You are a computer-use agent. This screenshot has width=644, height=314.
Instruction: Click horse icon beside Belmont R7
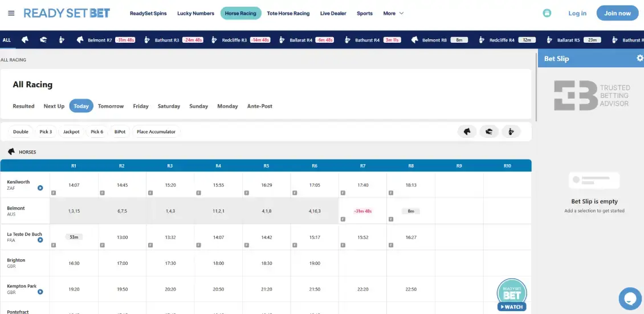click(x=80, y=40)
